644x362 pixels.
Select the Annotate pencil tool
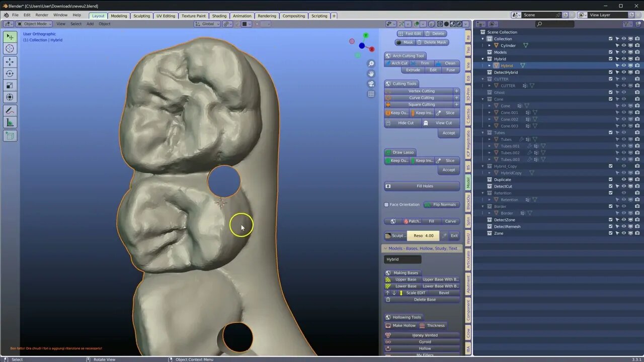(x=10, y=111)
